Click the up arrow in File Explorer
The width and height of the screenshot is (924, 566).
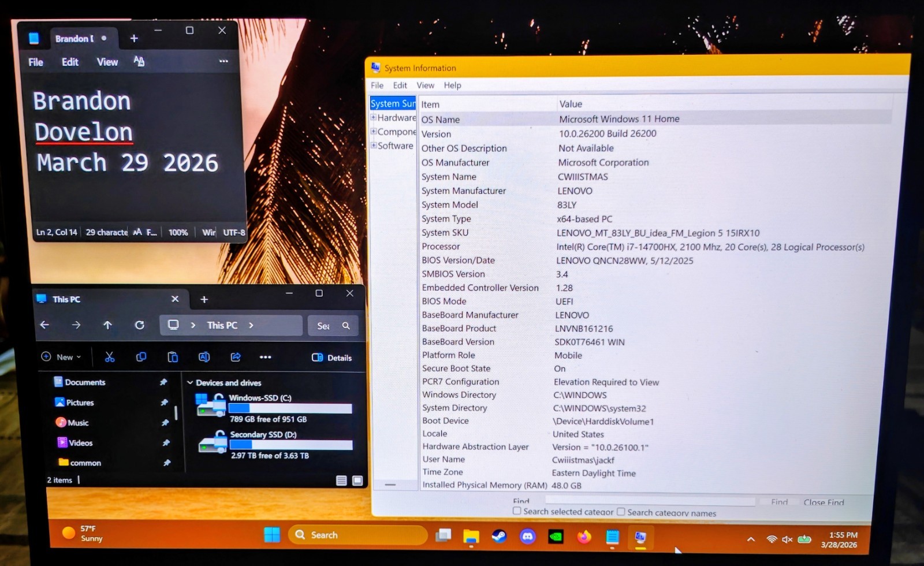tap(107, 325)
